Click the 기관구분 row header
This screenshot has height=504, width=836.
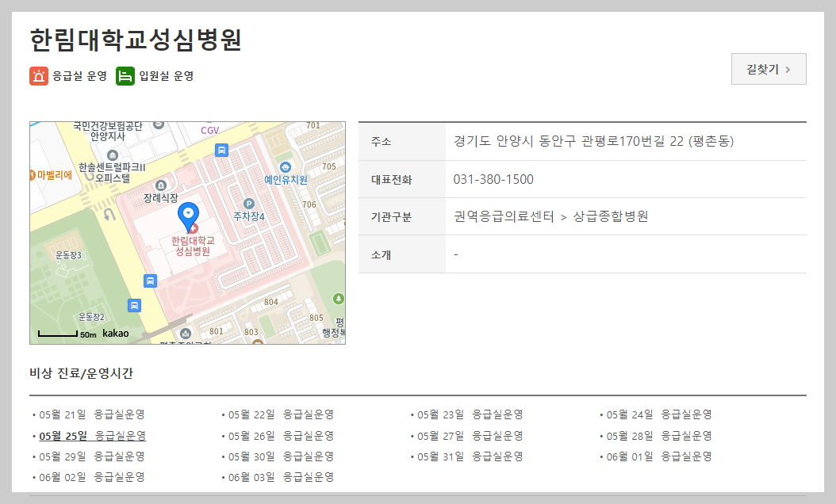[x=391, y=217]
